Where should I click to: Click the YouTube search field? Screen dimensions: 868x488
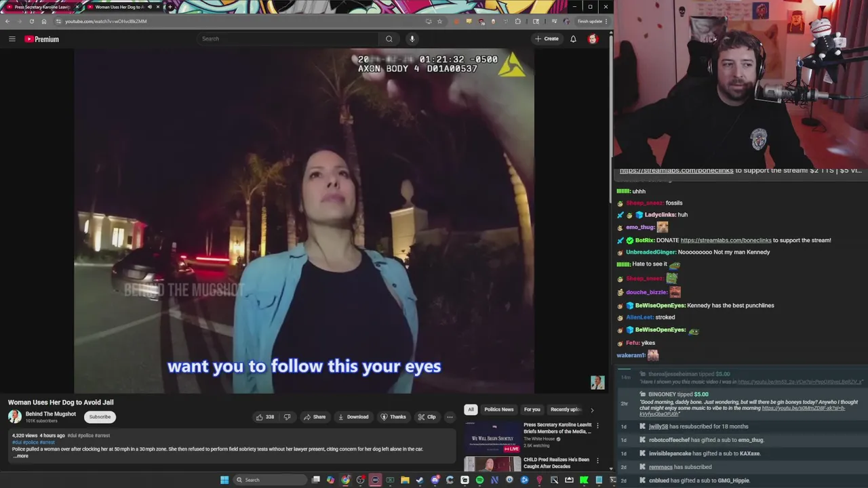288,39
